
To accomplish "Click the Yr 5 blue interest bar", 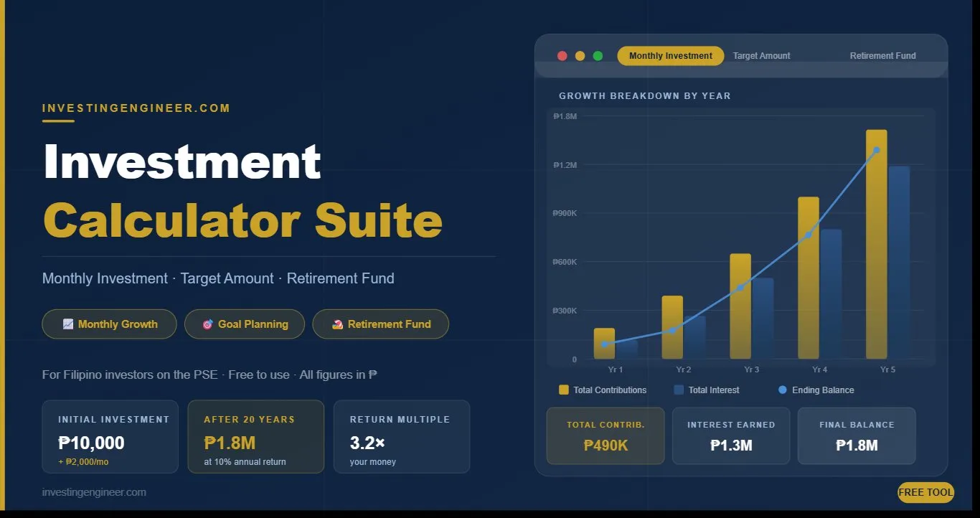I will 900,263.
